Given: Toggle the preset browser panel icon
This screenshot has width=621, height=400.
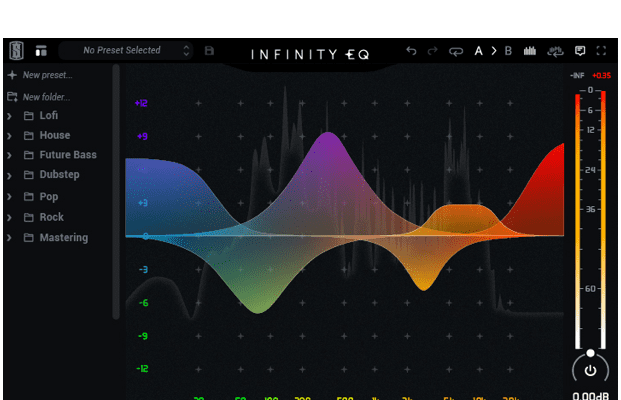Looking at the screenshot, I should point(41,50).
